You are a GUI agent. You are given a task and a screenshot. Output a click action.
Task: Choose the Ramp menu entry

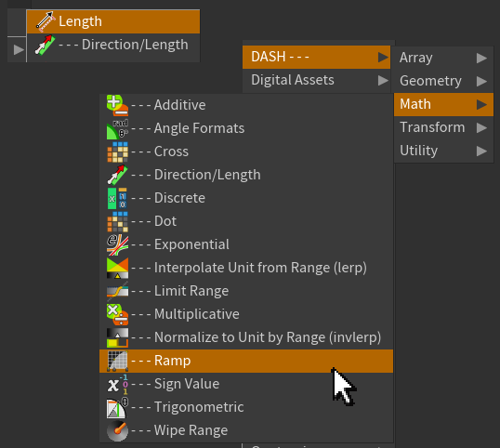coord(246,361)
